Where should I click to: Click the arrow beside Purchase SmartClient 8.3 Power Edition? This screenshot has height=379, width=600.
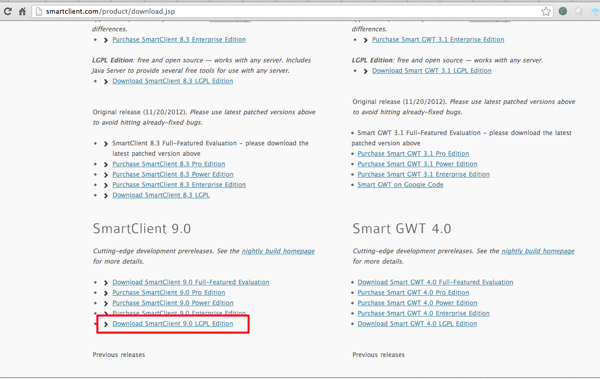point(106,175)
